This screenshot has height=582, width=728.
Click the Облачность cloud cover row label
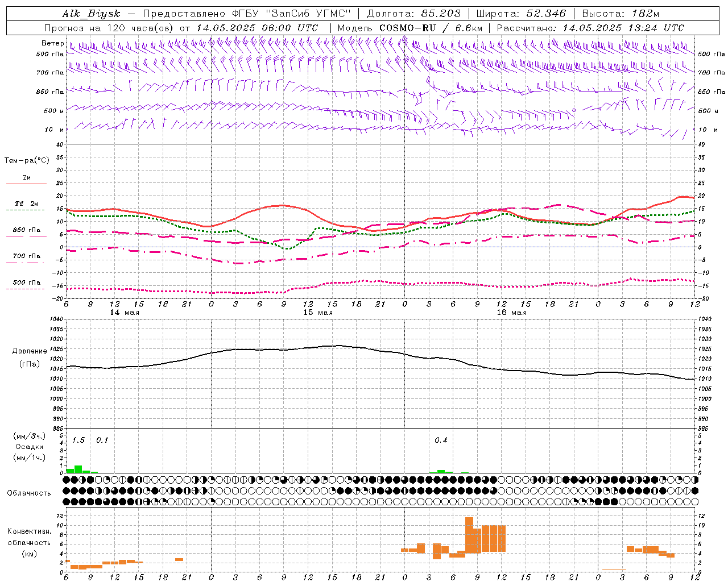click(x=29, y=493)
